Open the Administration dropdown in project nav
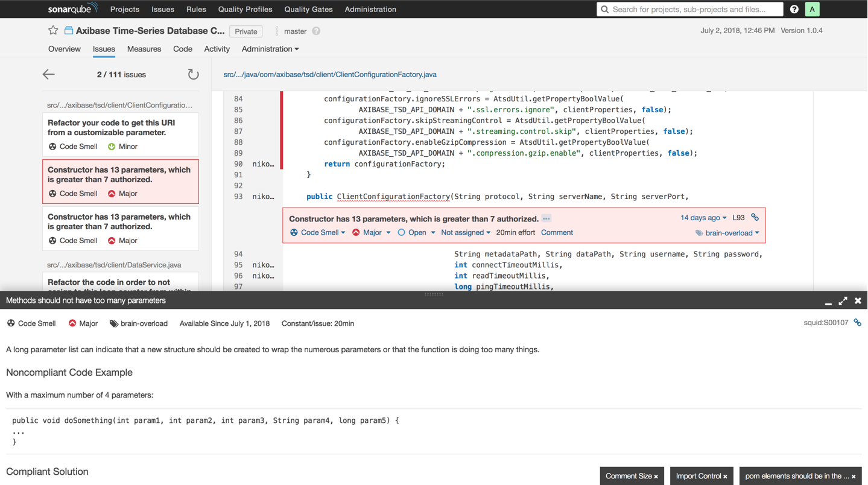 point(270,49)
